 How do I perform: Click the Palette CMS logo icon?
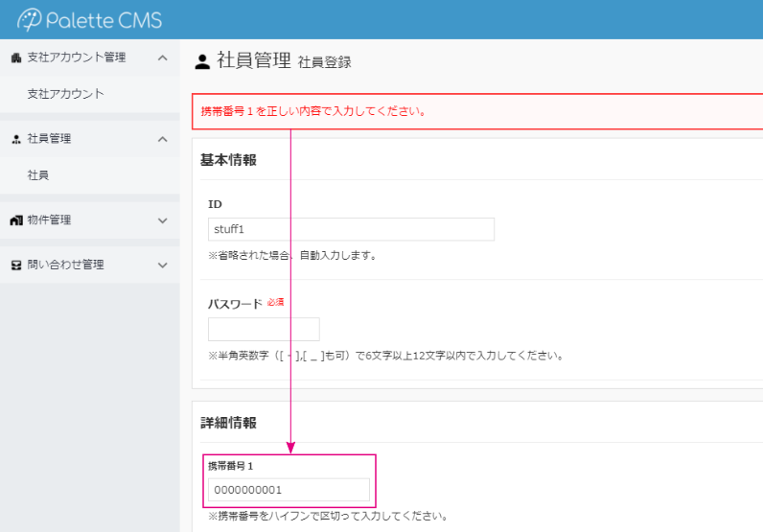30,19
